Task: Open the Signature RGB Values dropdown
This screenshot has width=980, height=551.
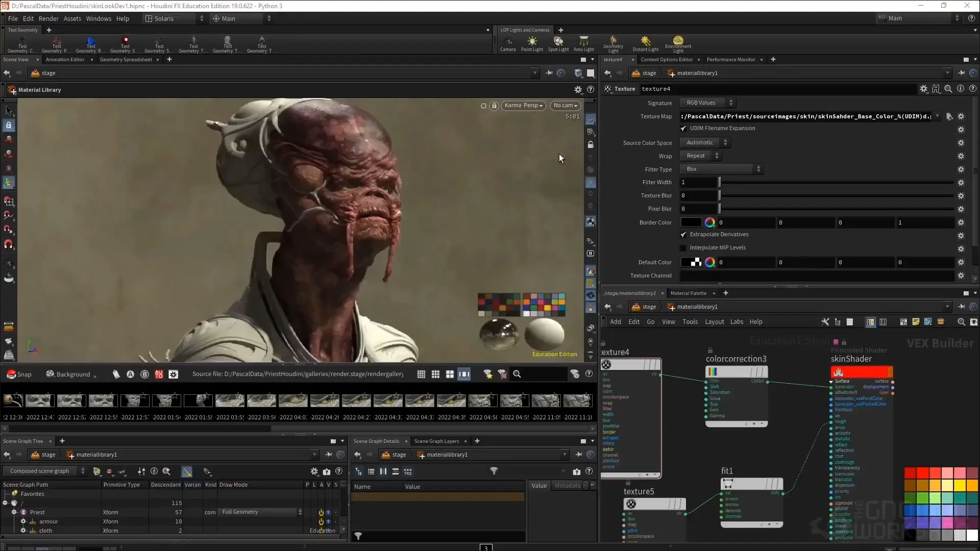Action: click(x=707, y=103)
